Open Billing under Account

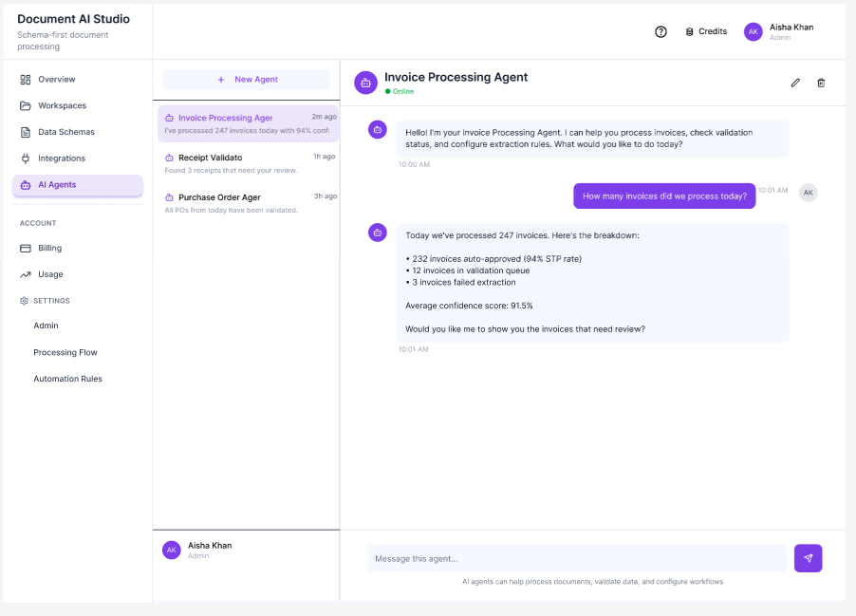point(78,249)
